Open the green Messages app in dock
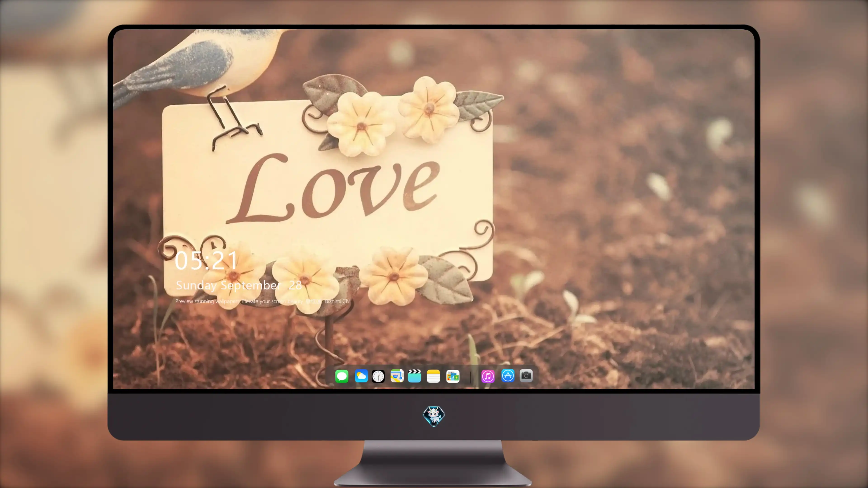This screenshot has height=488, width=868. (342, 376)
